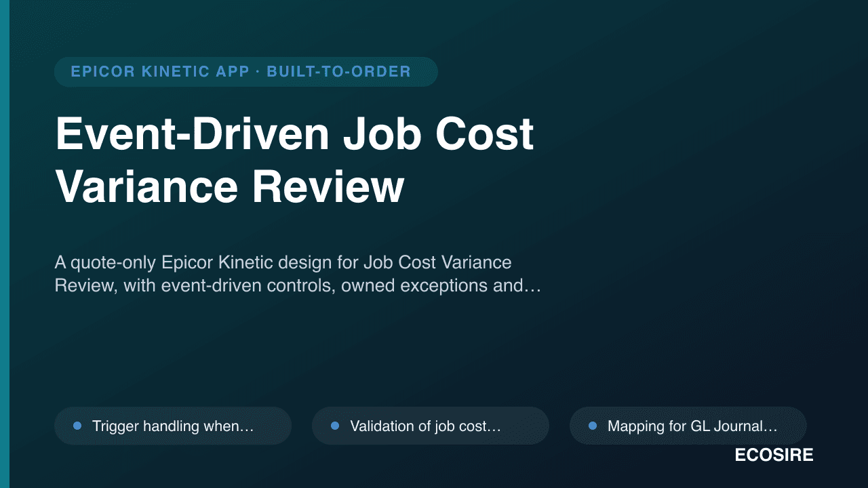Click the Epicor Kinetic App Built-to-Order badge
The image size is (868, 488).
point(246,72)
